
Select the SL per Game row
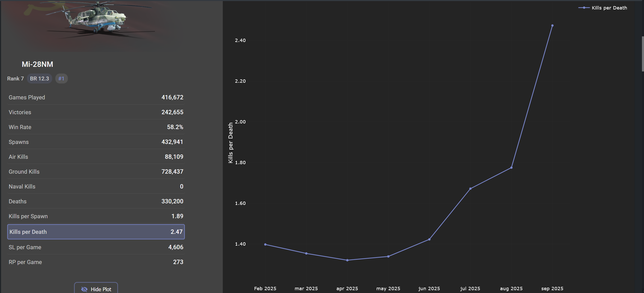click(96, 247)
